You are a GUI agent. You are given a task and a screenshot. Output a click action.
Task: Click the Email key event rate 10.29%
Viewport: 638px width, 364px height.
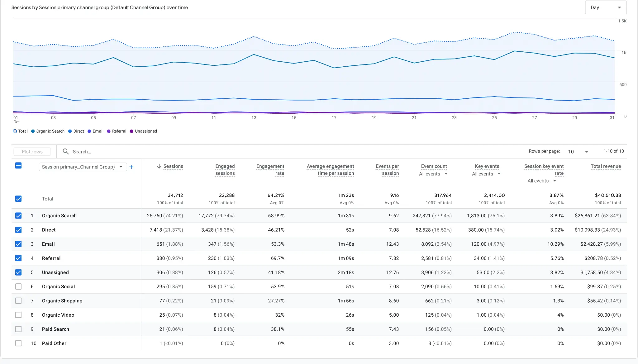tap(555, 244)
